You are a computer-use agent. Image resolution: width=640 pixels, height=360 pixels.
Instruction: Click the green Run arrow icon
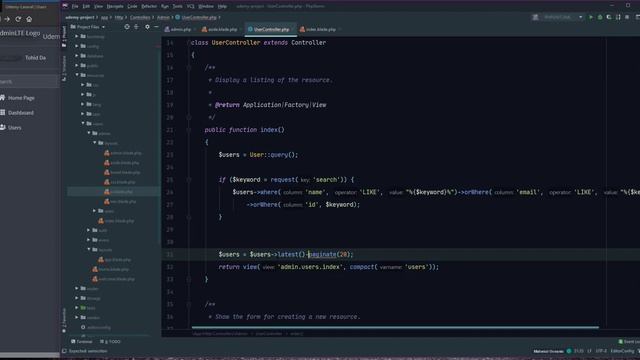(591, 17)
